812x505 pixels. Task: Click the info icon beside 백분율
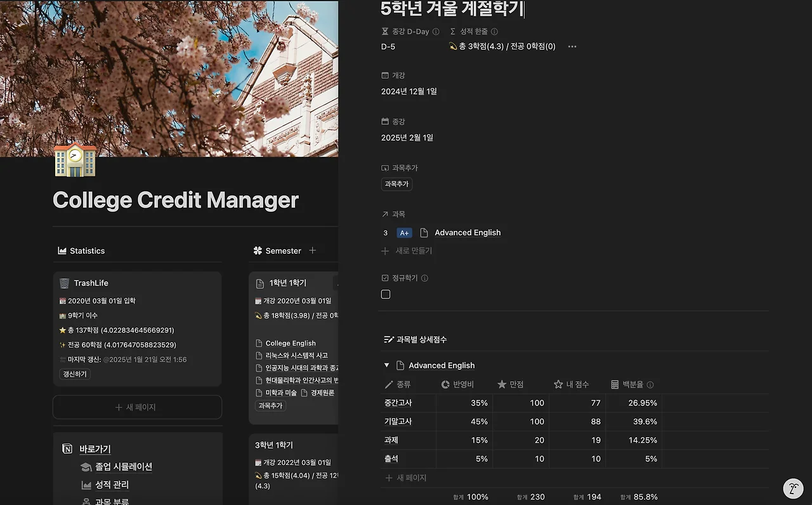650,384
